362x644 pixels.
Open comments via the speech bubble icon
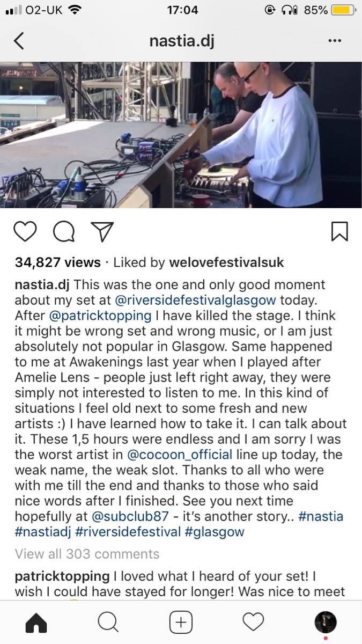click(64, 231)
